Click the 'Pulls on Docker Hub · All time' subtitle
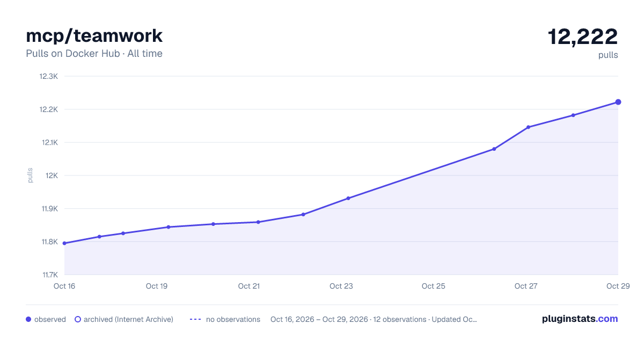Image resolution: width=644 pixels, height=338 pixels. click(94, 54)
